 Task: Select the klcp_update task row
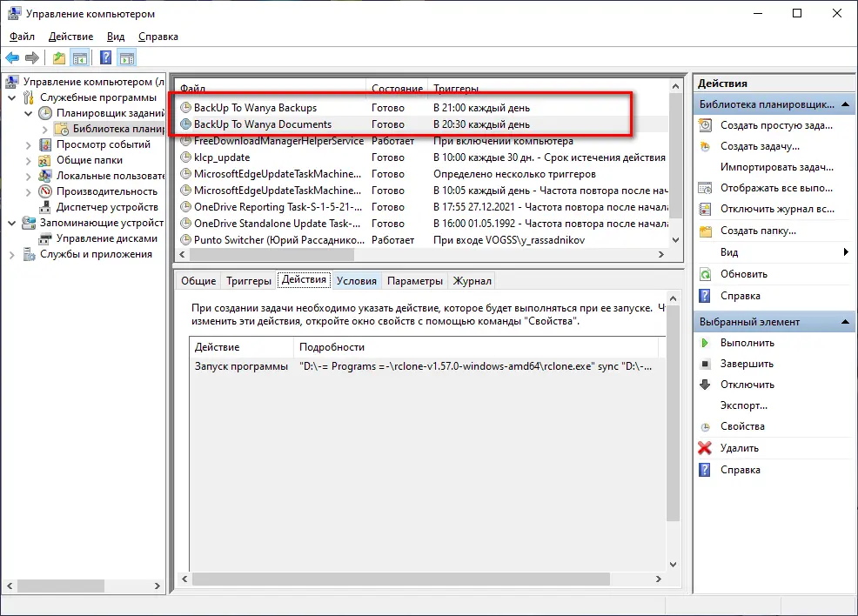pyautogui.click(x=221, y=157)
